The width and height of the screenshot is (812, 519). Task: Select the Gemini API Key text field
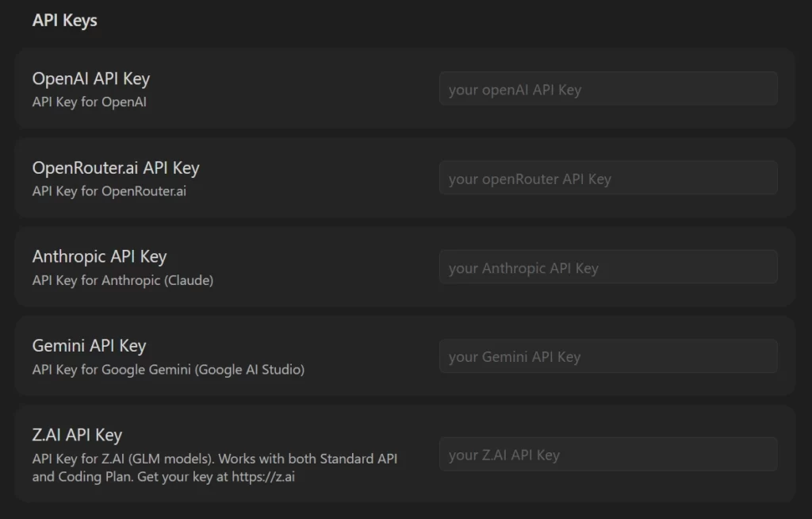(x=608, y=357)
